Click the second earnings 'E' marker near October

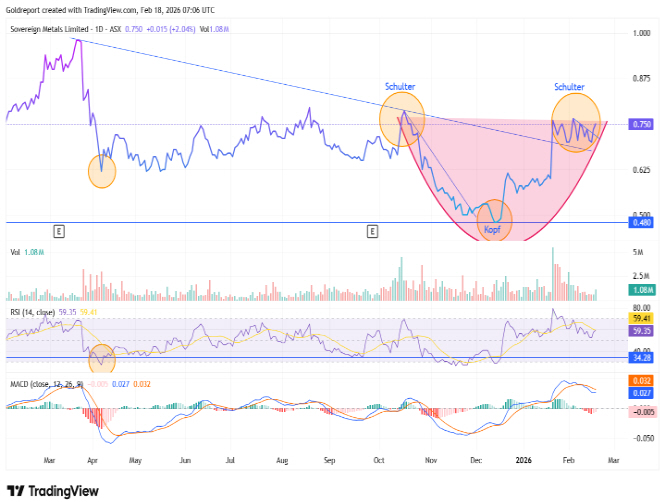(372, 231)
